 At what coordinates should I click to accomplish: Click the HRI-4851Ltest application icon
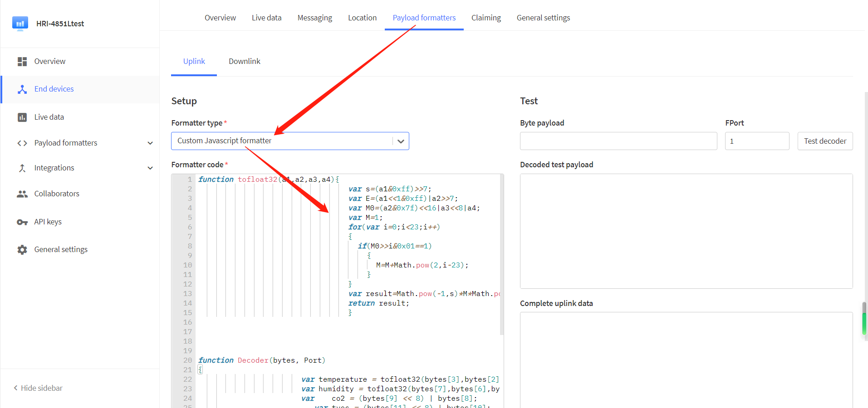(20, 24)
